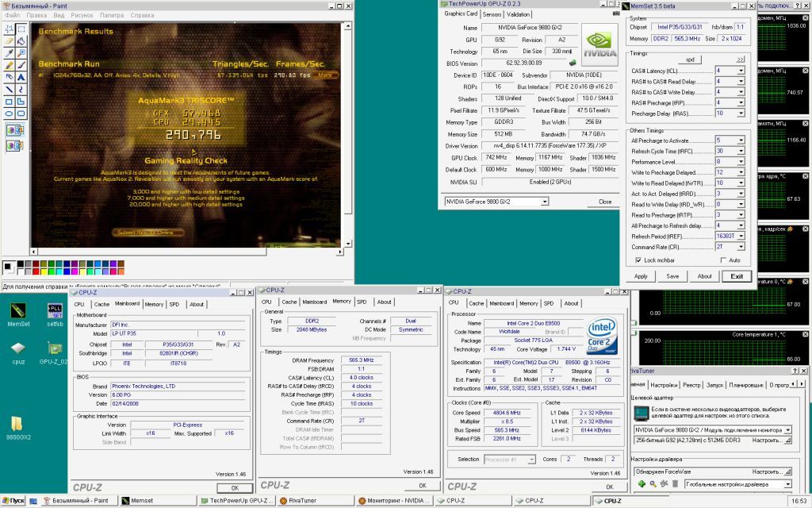This screenshot has height=508, width=812.
Task: Expand the Precharge Delay (tRAS) dropdown
Action: [x=741, y=113]
